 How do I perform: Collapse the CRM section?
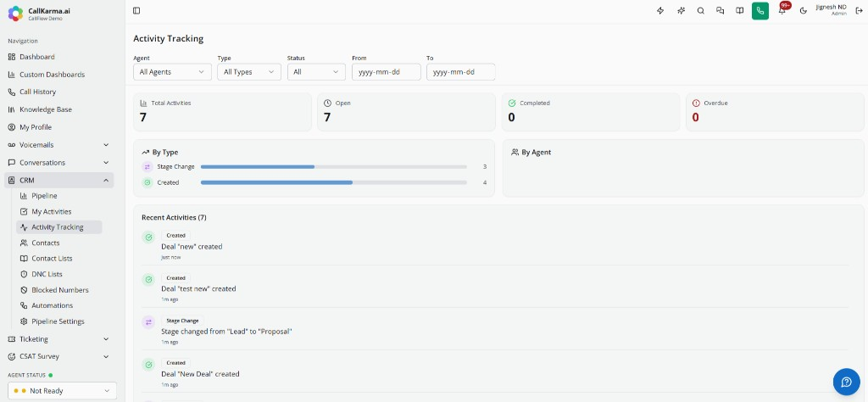(59, 180)
